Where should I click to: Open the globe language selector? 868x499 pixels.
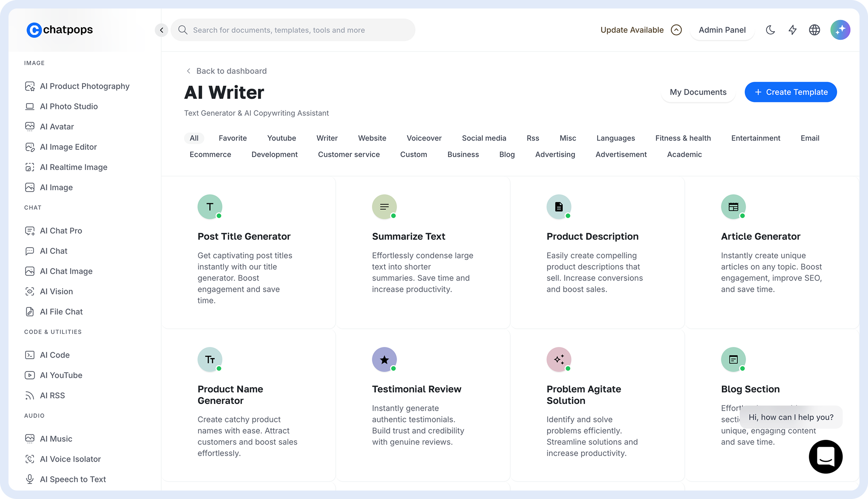click(x=814, y=30)
